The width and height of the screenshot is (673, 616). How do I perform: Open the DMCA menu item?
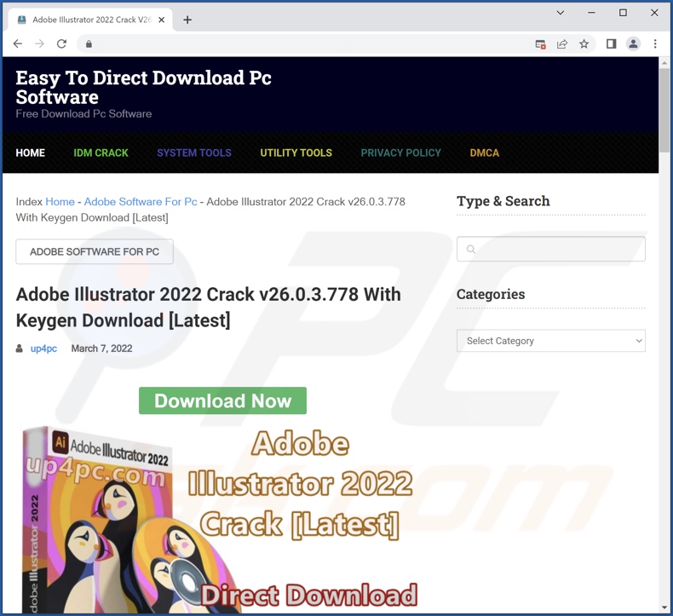pyautogui.click(x=485, y=153)
